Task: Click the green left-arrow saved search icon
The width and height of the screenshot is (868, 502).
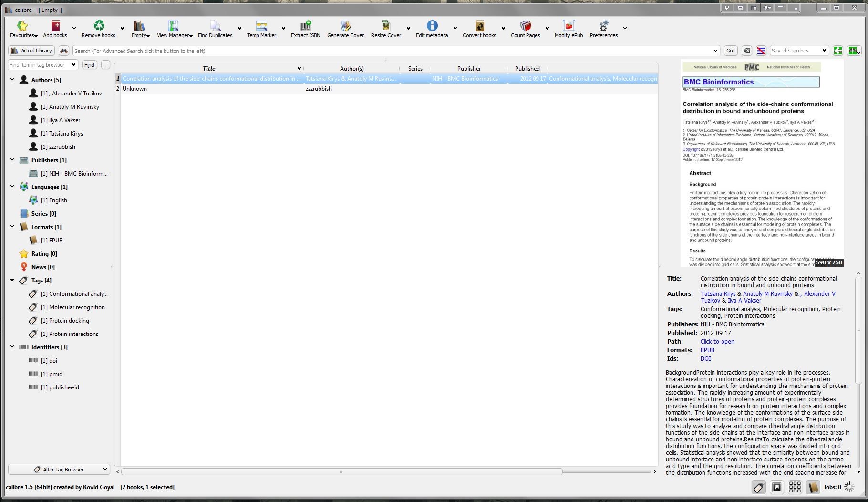Action: coord(838,51)
